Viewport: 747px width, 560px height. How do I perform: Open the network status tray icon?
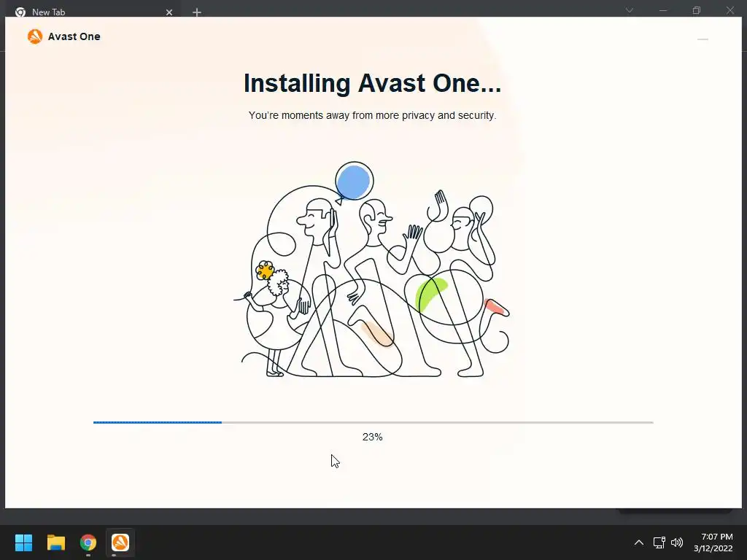(659, 542)
